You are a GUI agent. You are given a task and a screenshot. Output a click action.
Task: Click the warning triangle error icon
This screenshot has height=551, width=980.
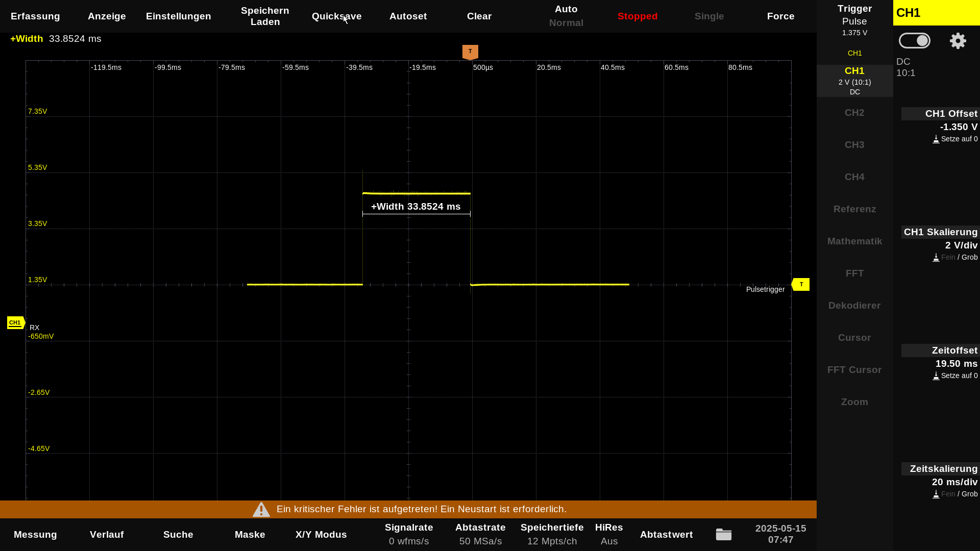tap(261, 509)
